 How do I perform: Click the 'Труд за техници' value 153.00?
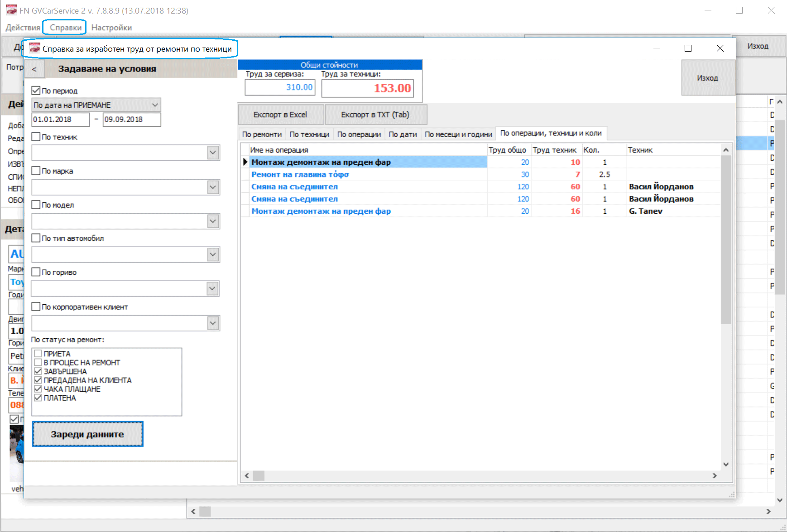click(x=367, y=88)
